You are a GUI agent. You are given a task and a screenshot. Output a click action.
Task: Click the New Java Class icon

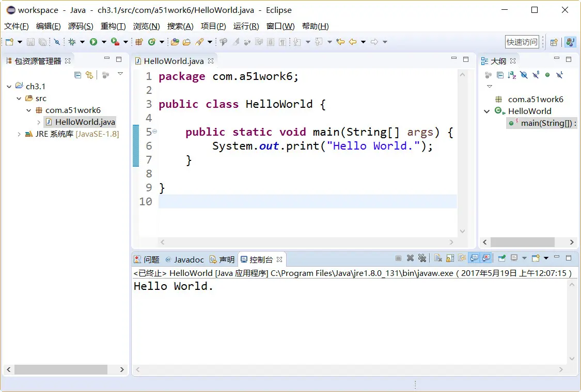point(151,42)
